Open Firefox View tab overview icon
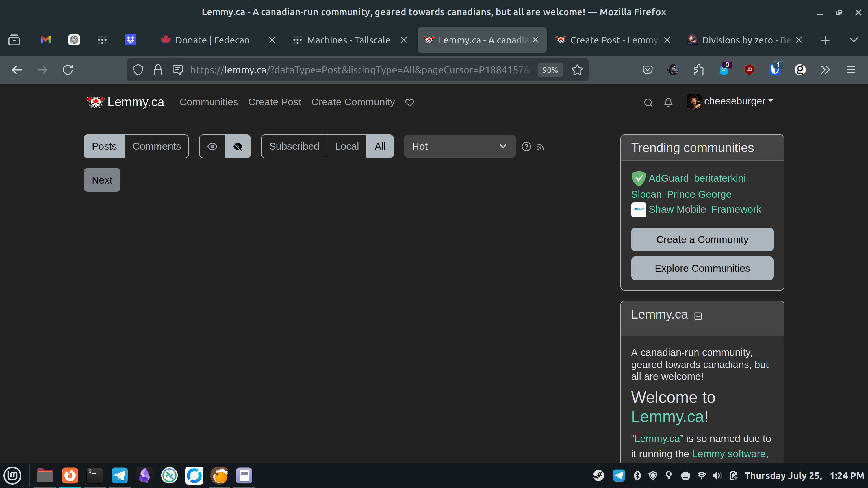The width and height of the screenshot is (868, 488). (x=14, y=40)
